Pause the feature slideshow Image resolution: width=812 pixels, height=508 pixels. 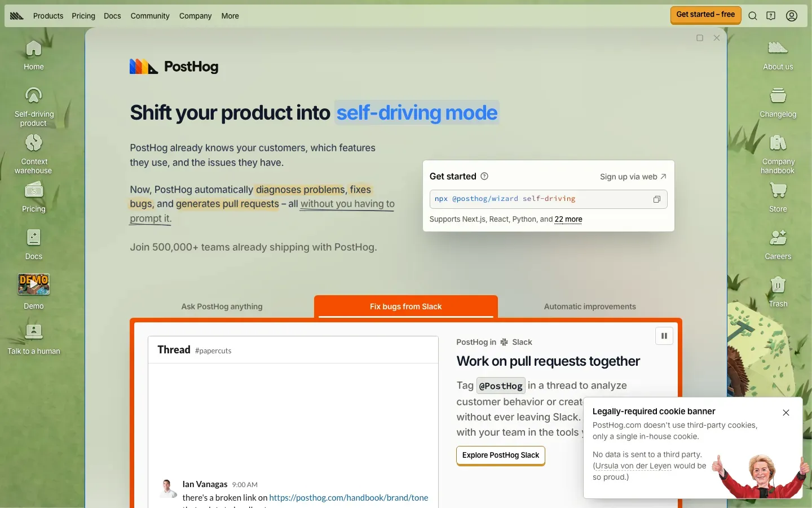pyautogui.click(x=664, y=336)
